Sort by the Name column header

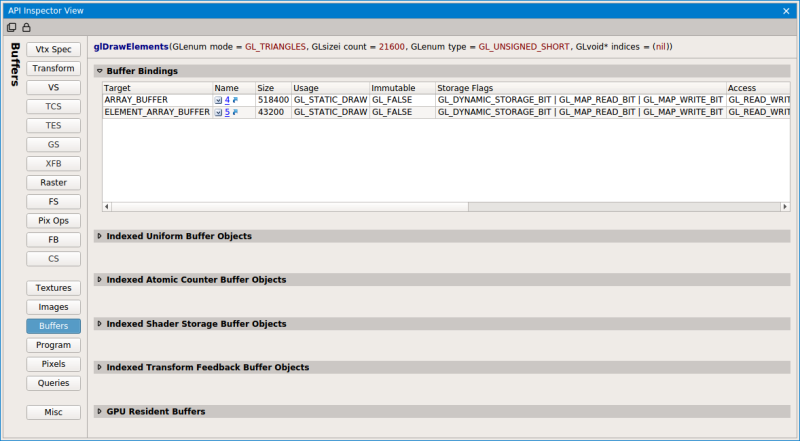[x=234, y=88]
